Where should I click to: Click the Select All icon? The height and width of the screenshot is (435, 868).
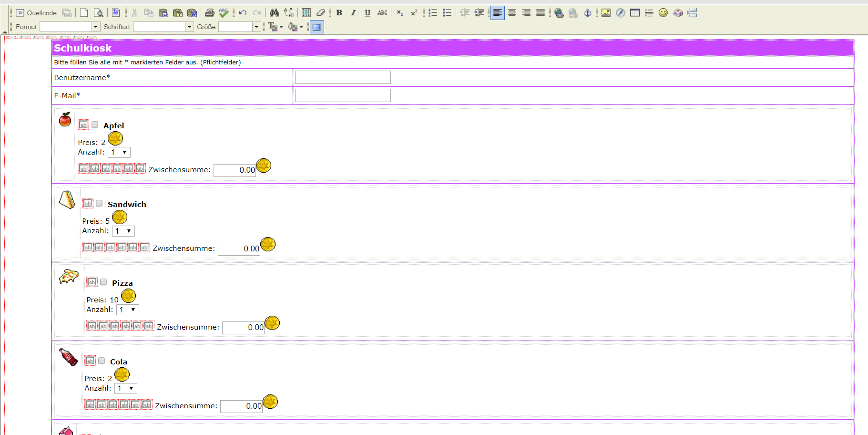pos(306,13)
